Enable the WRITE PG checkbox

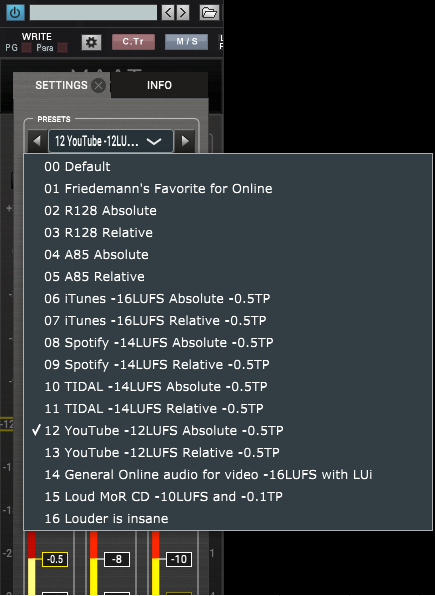tap(26, 48)
